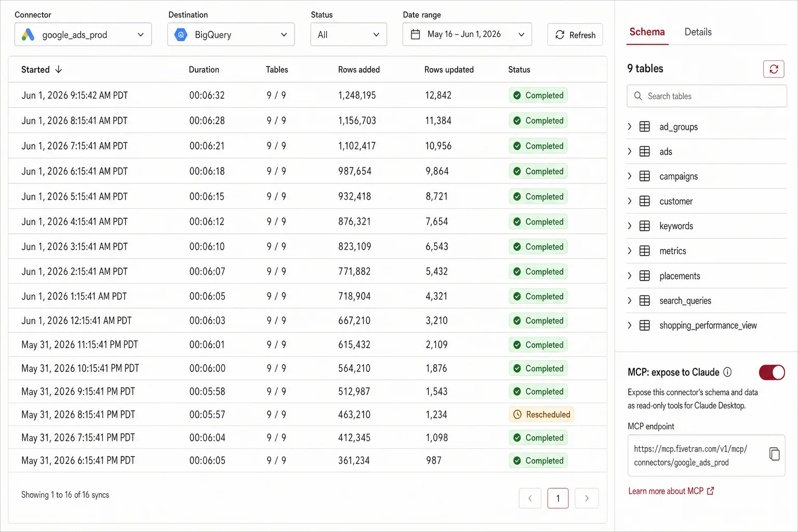Focus the Search tables input field
The image size is (798, 532).
707,96
